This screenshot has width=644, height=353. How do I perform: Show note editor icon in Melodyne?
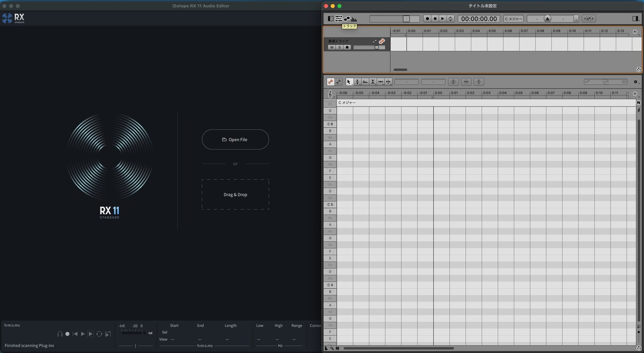[346, 18]
